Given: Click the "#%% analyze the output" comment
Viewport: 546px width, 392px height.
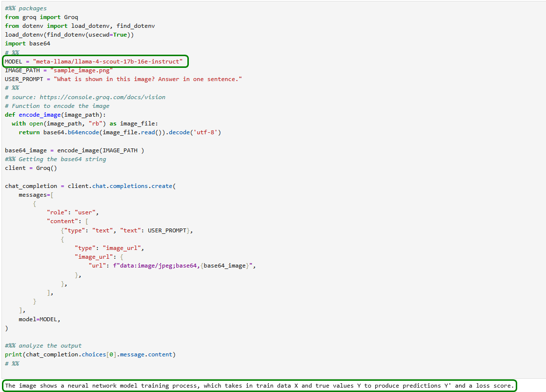Looking at the screenshot, I should click(43, 346).
